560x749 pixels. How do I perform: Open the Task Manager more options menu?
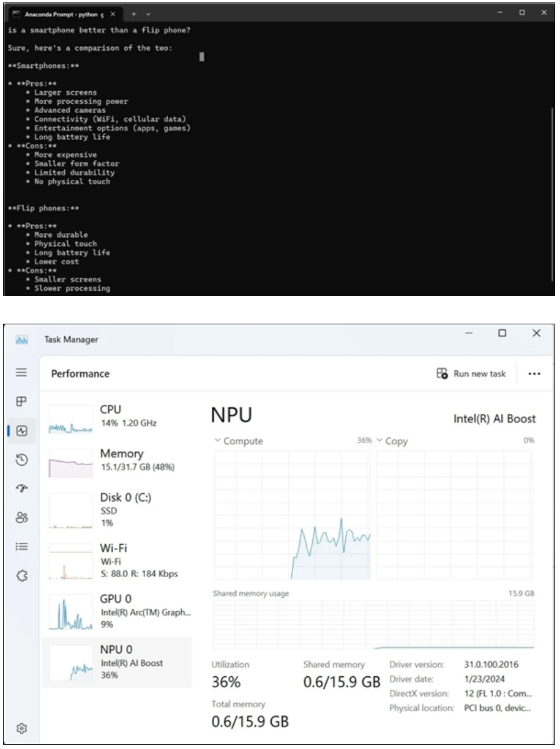[x=534, y=373]
